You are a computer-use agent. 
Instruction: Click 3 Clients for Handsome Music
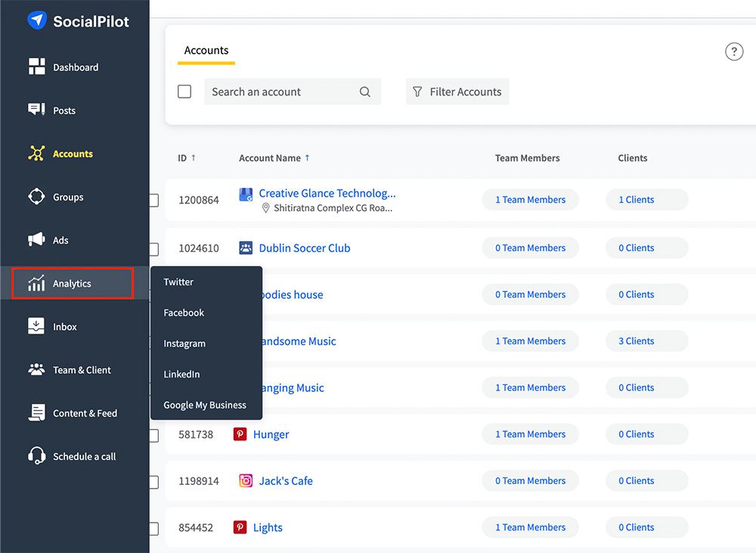(646, 341)
